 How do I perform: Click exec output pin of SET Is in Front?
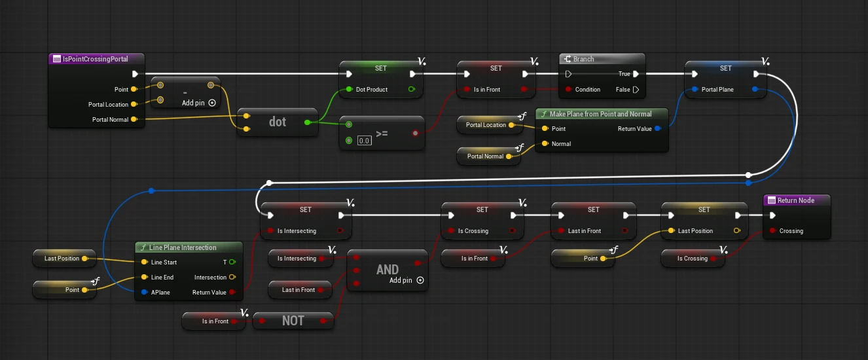[x=528, y=74]
